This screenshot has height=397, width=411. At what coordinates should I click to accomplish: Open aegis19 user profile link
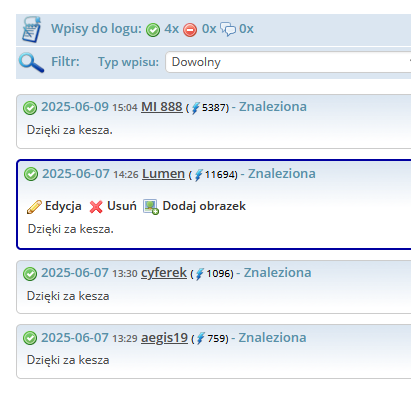164,338
